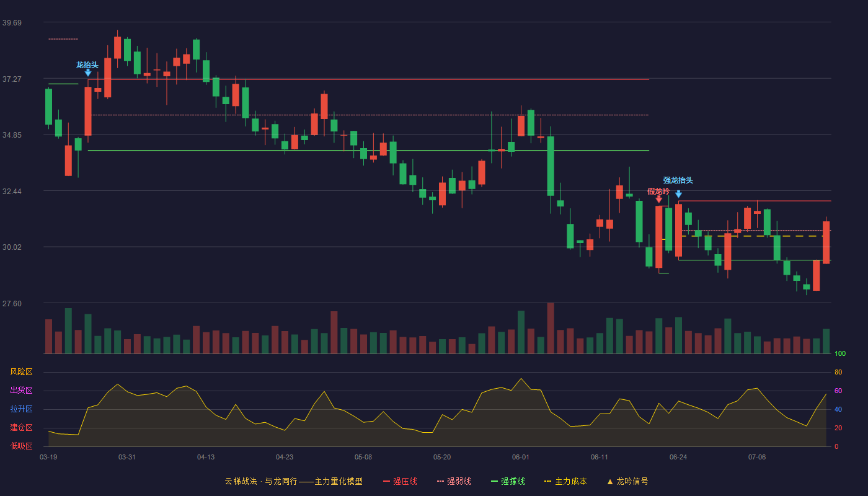
Task: Click the 06-01 date axis label
Action: click(521, 457)
